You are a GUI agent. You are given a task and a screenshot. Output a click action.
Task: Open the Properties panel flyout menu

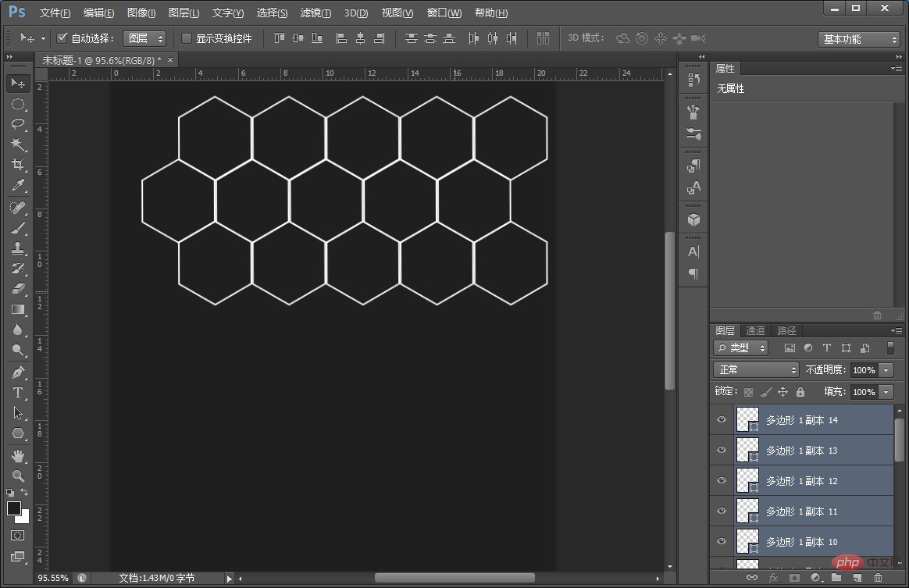[x=897, y=69]
